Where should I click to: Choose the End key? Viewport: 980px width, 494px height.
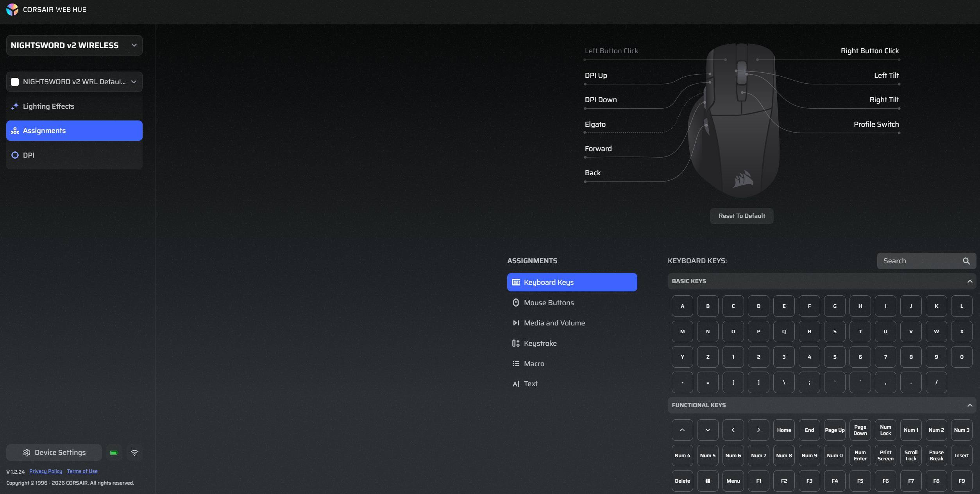pos(809,430)
